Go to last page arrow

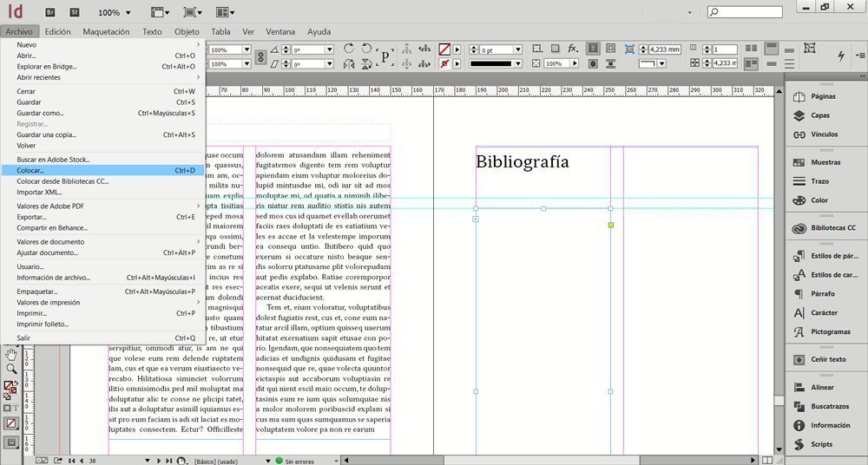click(168, 461)
